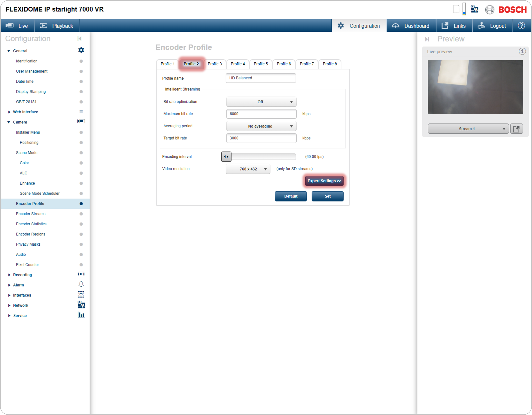Click the live preview video thumbnail
Screen dimensions: 532x415
coord(475,87)
